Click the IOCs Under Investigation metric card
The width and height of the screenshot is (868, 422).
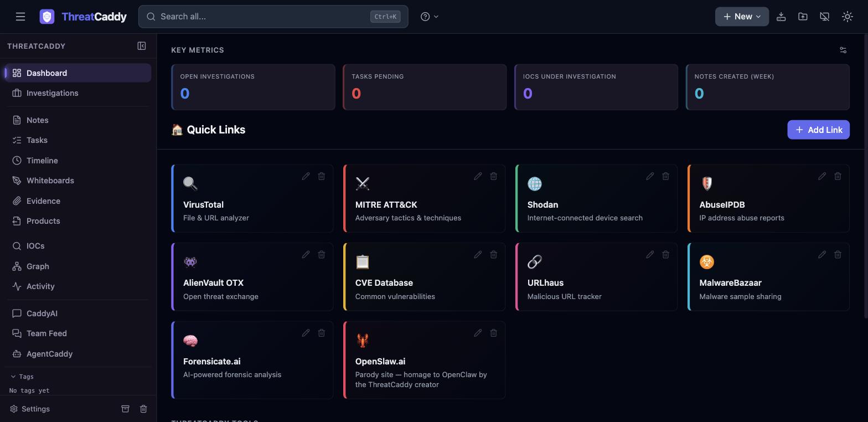(x=596, y=87)
